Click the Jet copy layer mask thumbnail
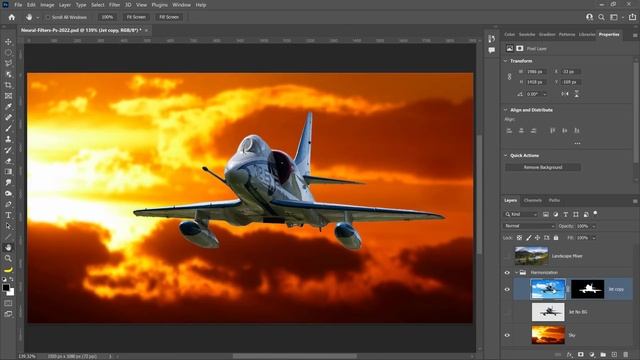The image size is (640, 360). tap(587, 289)
